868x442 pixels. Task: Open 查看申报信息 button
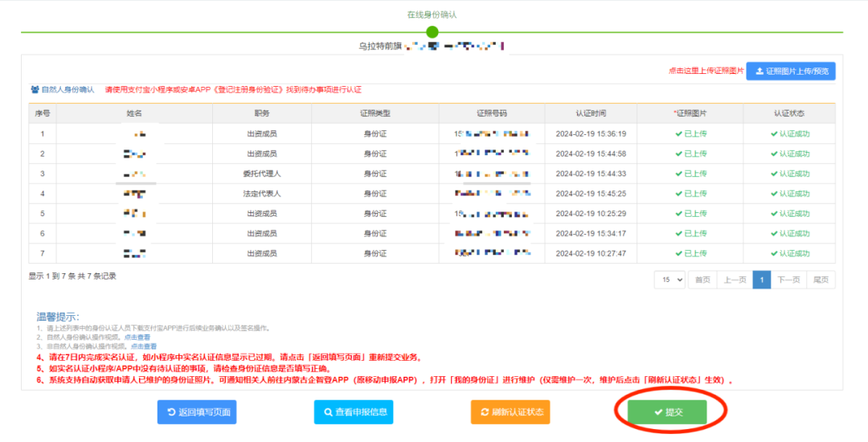[x=353, y=412]
